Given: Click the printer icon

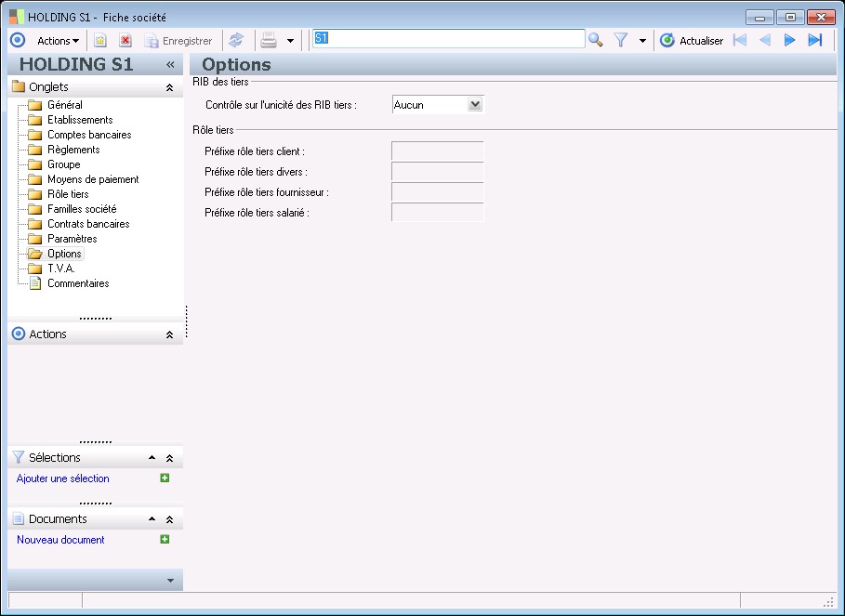Looking at the screenshot, I should tap(269, 40).
